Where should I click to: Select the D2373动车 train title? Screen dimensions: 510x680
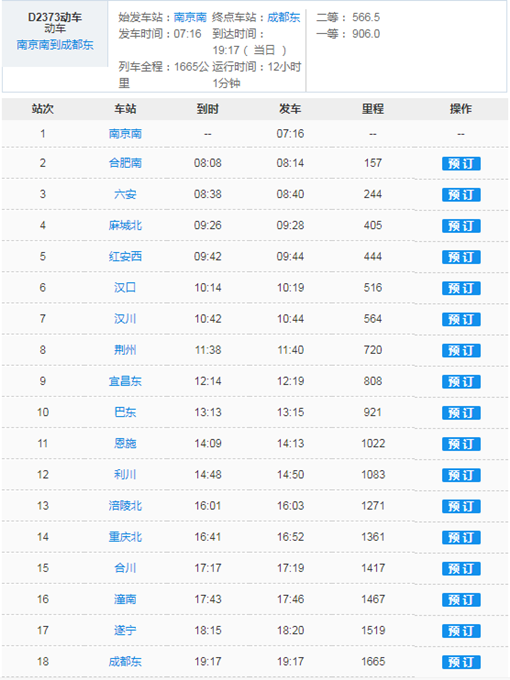[55, 17]
